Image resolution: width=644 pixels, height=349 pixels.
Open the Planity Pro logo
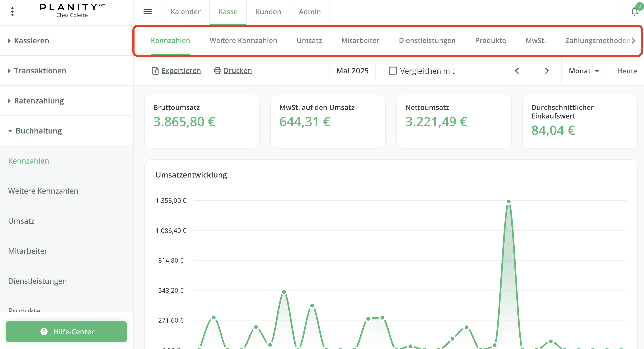pos(73,7)
